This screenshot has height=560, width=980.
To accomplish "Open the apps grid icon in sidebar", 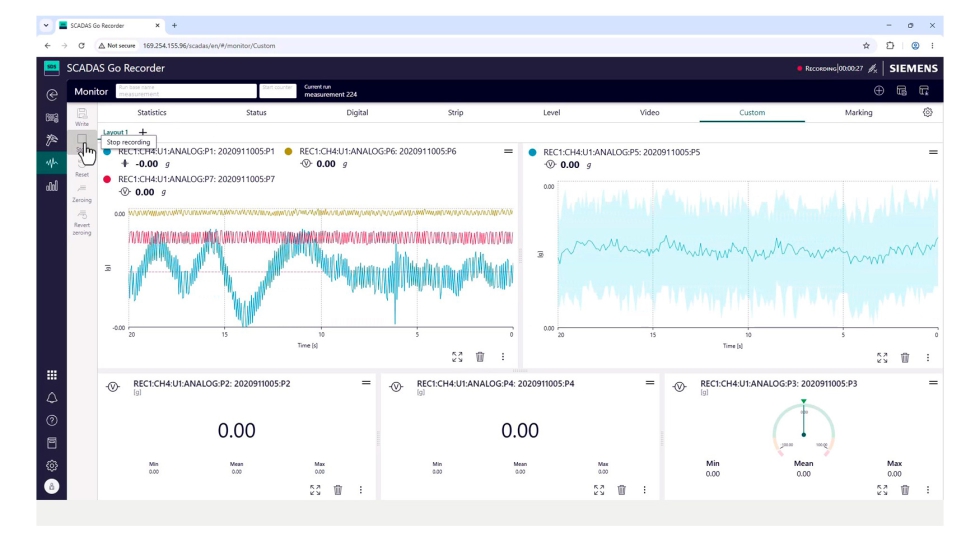I will (x=52, y=375).
